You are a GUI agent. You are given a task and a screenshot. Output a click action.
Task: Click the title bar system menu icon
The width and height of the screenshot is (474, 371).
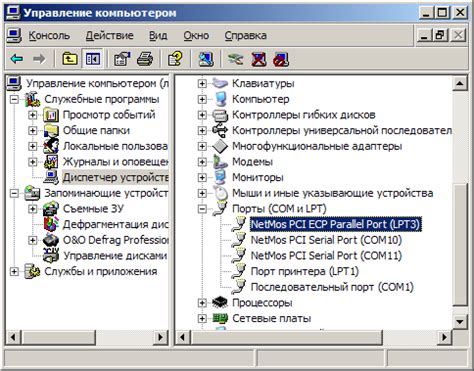click(x=13, y=13)
